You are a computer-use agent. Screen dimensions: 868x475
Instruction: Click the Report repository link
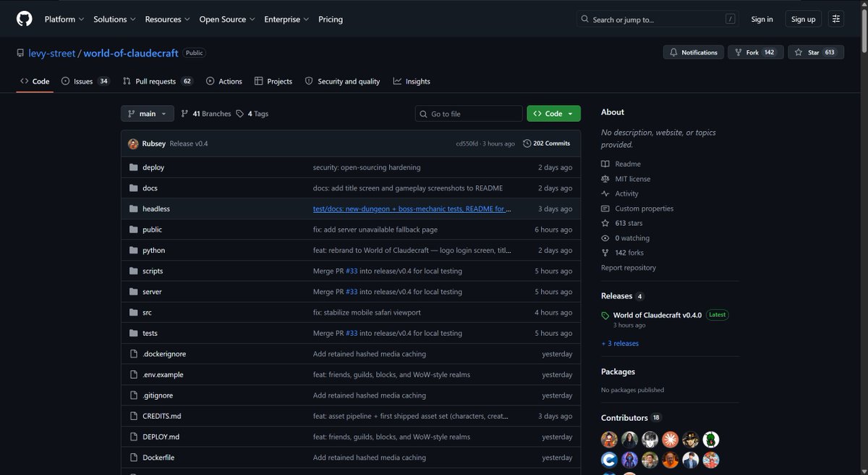coord(629,268)
